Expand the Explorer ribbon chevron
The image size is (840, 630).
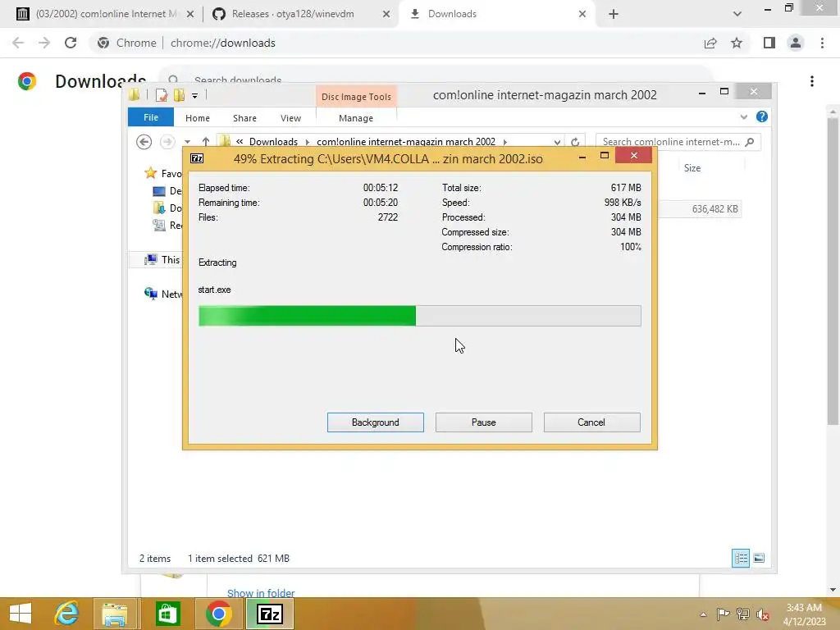[x=743, y=116]
